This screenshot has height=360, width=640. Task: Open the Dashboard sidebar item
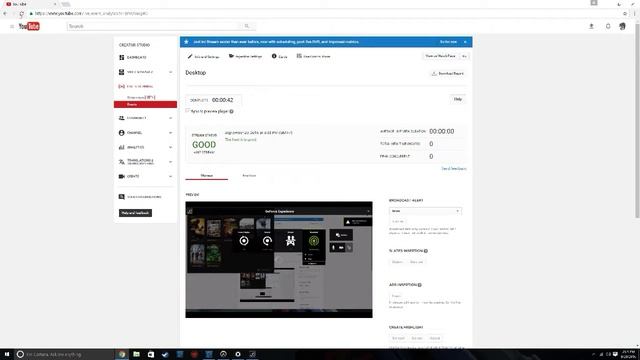point(136,58)
